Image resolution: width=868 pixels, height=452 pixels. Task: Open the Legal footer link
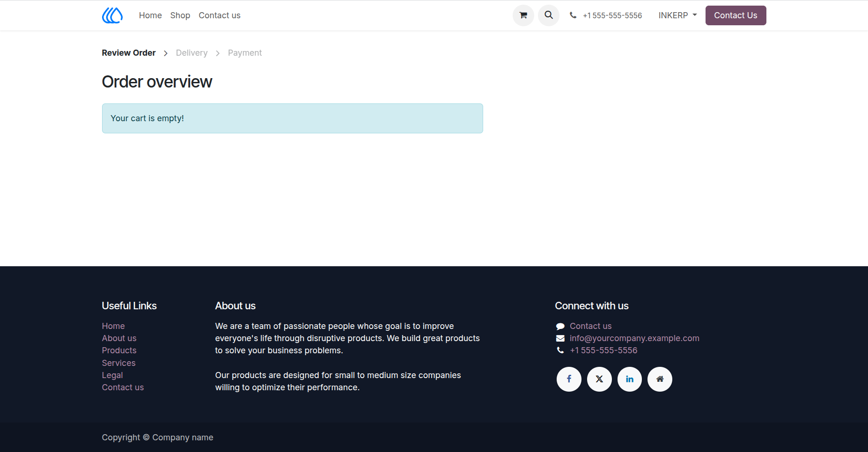[x=112, y=375]
